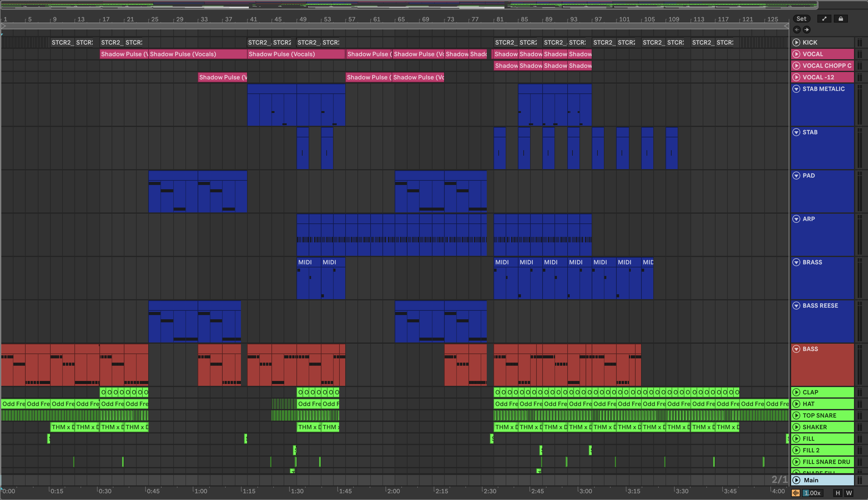This screenshot has width=868, height=500.
Task: Click the 1.00x zoom factor field
Action: pyautogui.click(x=812, y=493)
